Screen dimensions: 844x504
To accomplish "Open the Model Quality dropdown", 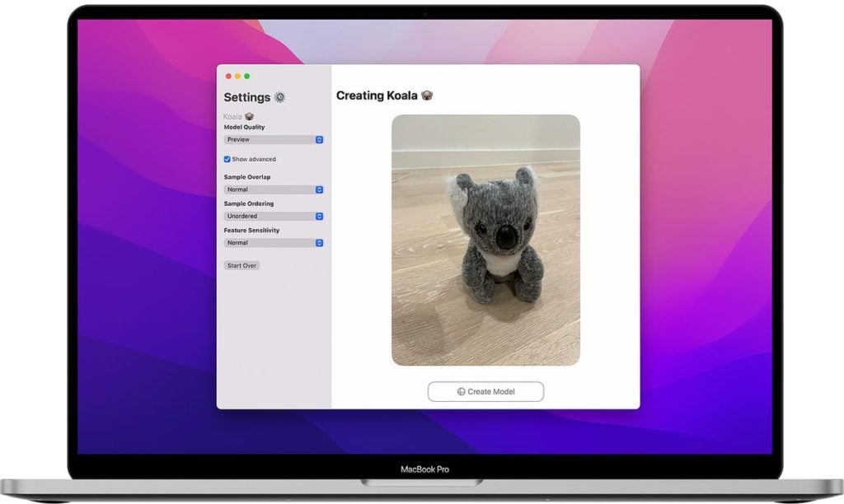I will pos(274,140).
